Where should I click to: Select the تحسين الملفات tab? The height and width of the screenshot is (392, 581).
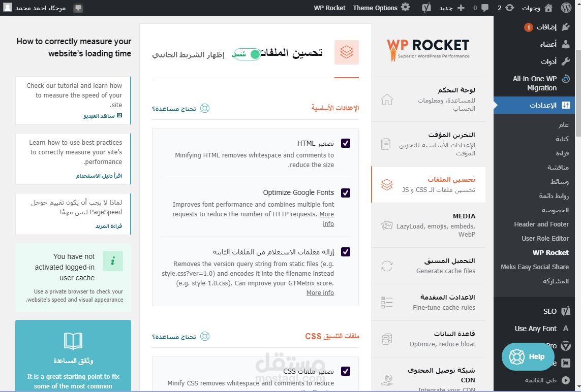click(x=429, y=184)
